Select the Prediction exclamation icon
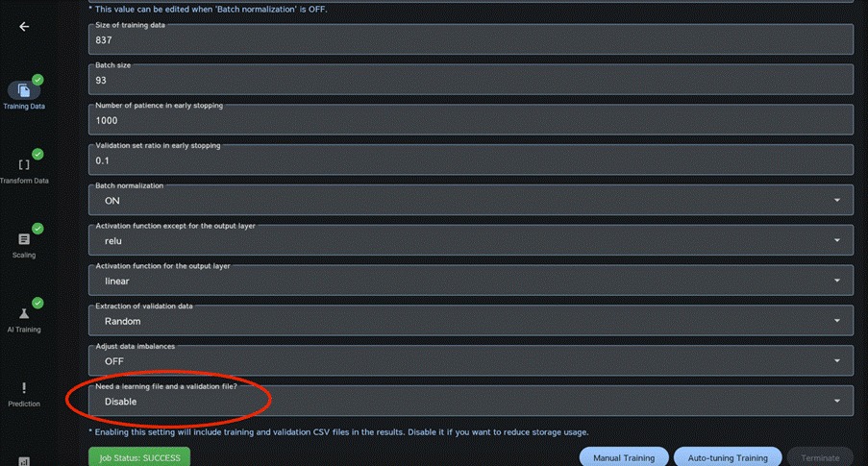 tap(24, 388)
